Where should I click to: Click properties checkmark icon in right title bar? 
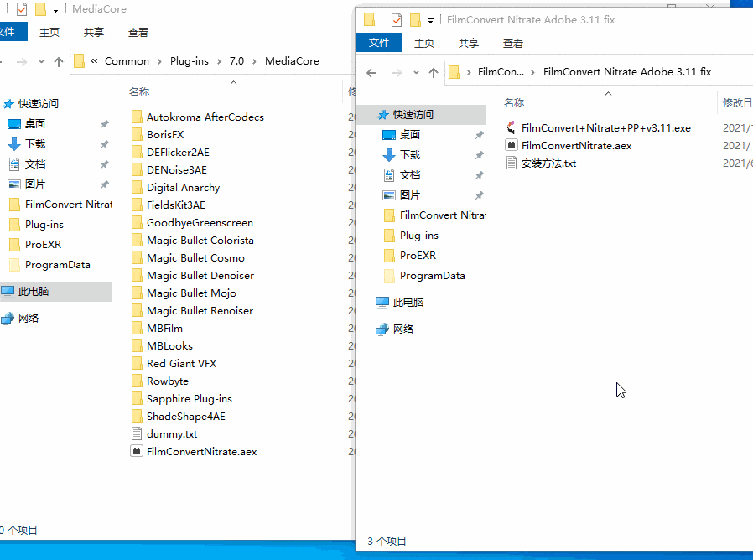pos(397,20)
